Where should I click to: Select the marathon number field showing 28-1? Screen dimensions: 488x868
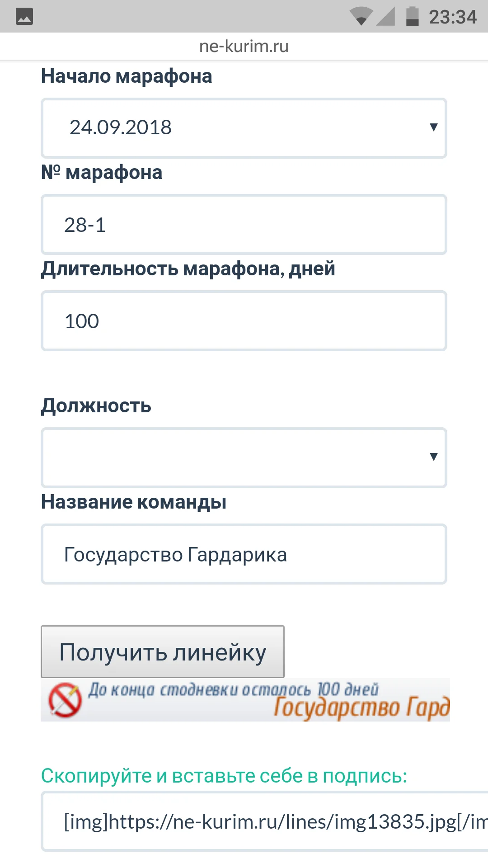coord(244,224)
